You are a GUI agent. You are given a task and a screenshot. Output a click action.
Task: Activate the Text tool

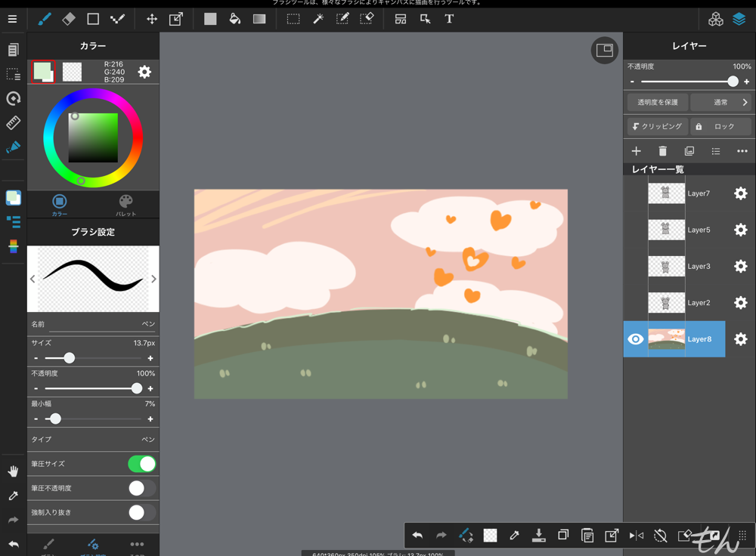449,19
